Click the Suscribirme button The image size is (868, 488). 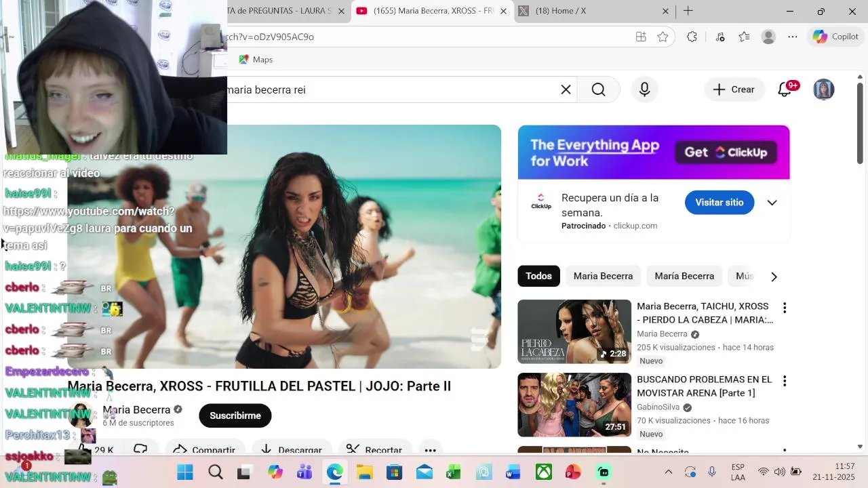pos(235,415)
